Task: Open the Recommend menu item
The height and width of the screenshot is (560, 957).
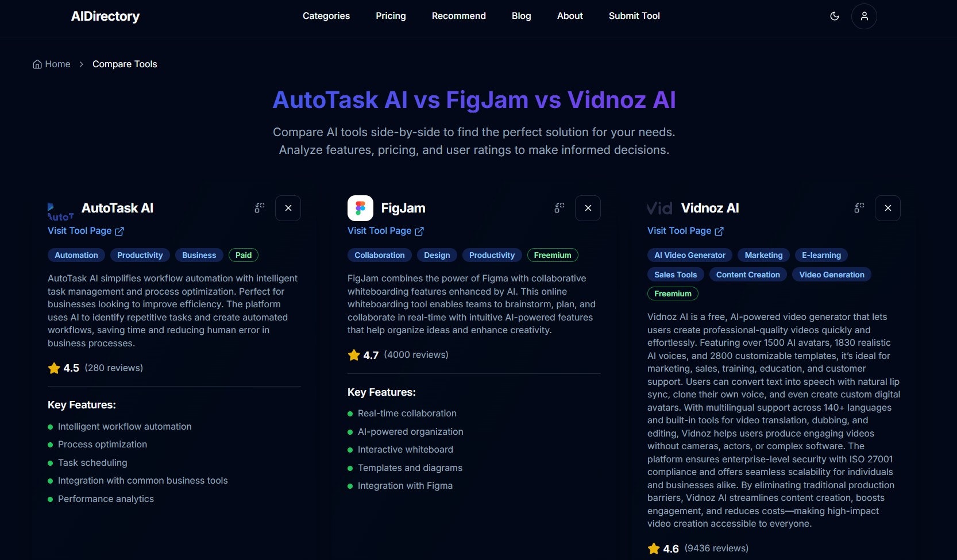Action: click(459, 16)
